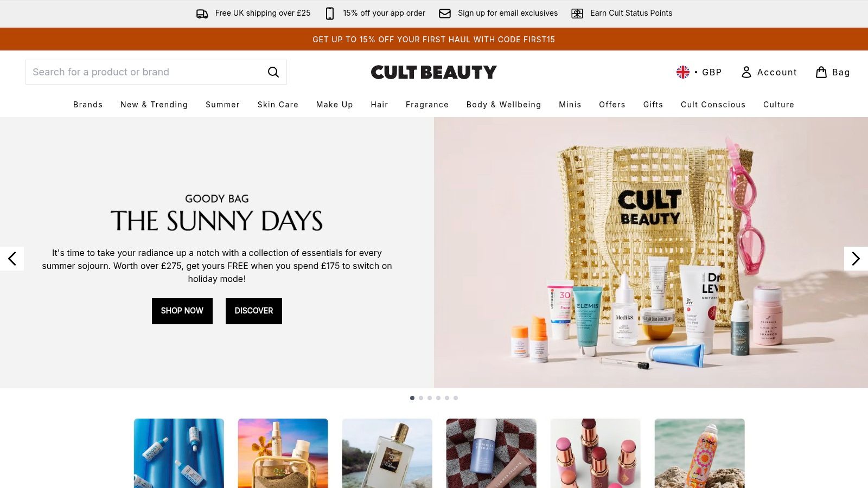
Task: Open Kilian perfume bottle thumbnail
Action: (387, 453)
